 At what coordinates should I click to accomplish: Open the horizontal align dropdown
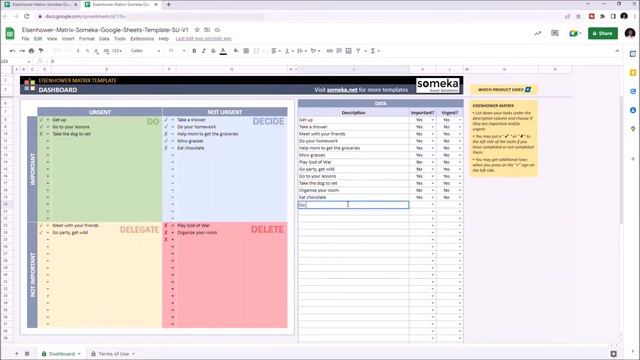pyautogui.click(x=276, y=51)
